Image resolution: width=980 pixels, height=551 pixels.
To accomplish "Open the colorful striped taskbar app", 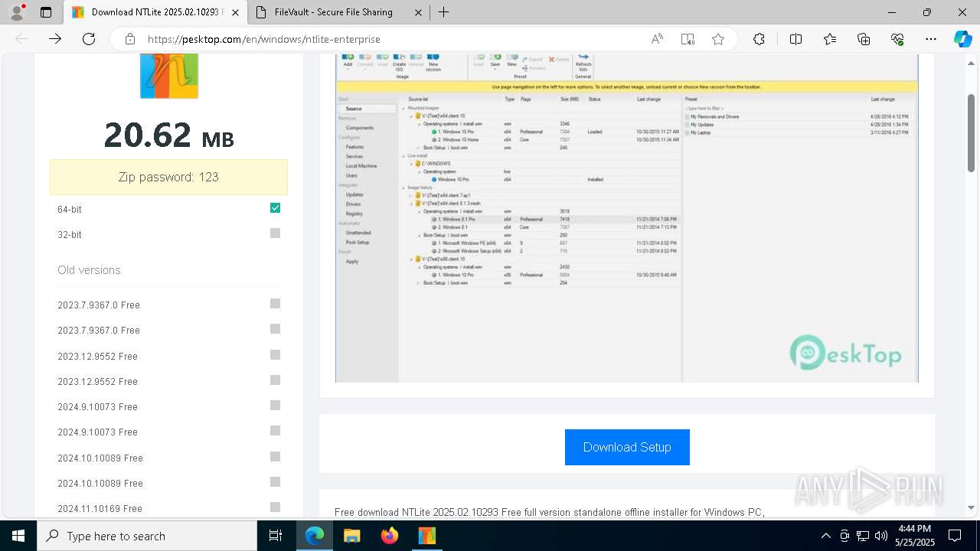I will pyautogui.click(x=426, y=536).
